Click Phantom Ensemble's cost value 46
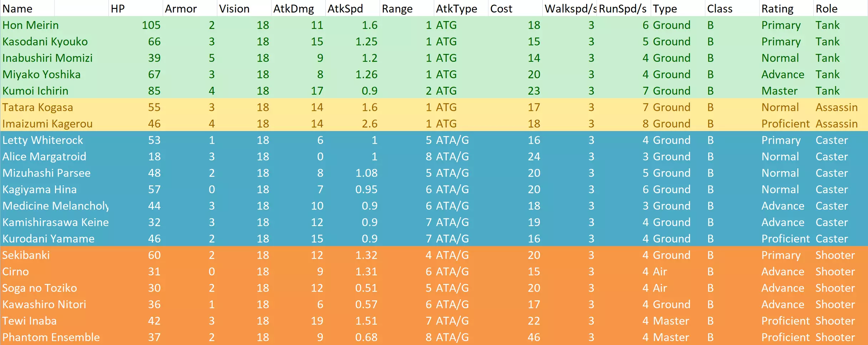868x345 pixels. pos(534,337)
